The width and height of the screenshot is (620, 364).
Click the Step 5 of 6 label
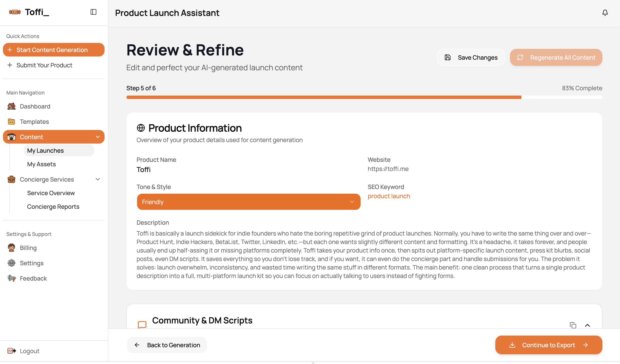tap(141, 88)
